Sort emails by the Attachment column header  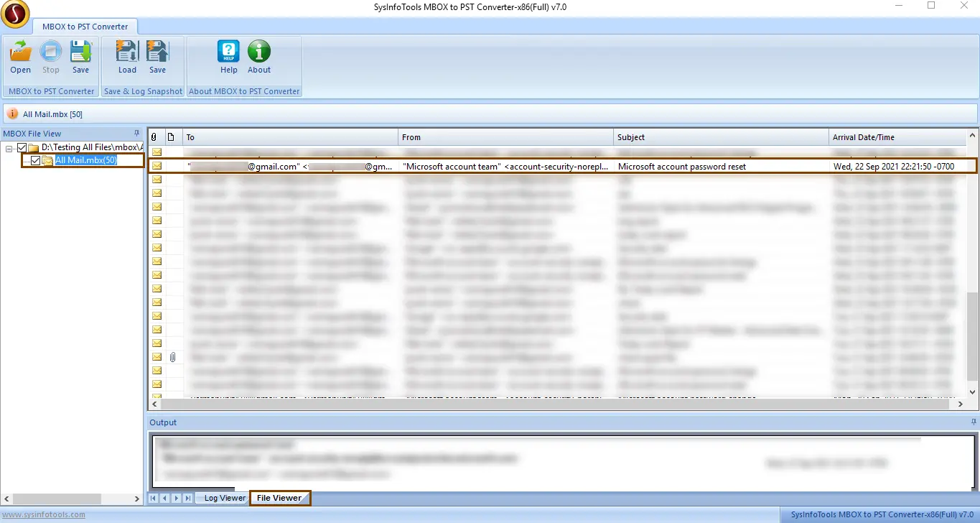(154, 137)
